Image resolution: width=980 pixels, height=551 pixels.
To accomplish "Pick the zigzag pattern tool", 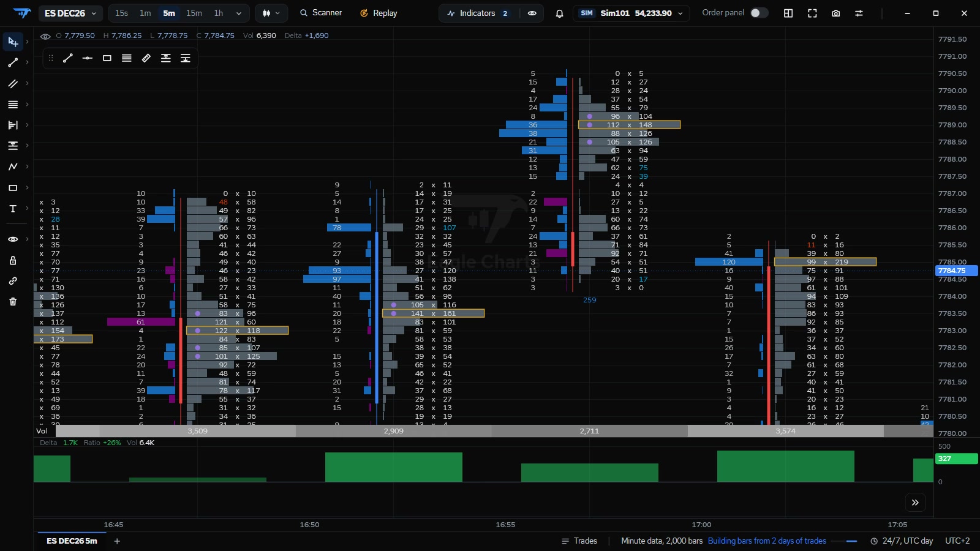I will (13, 167).
